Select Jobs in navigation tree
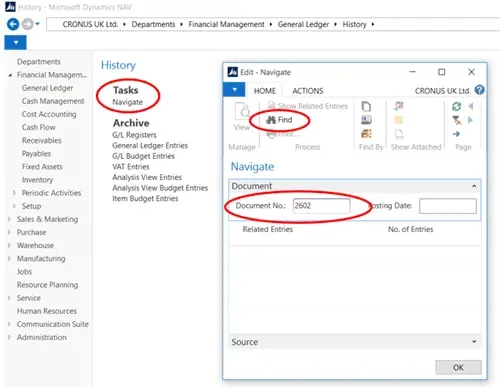The width and height of the screenshot is (500, 387). (x=24, y=272)
